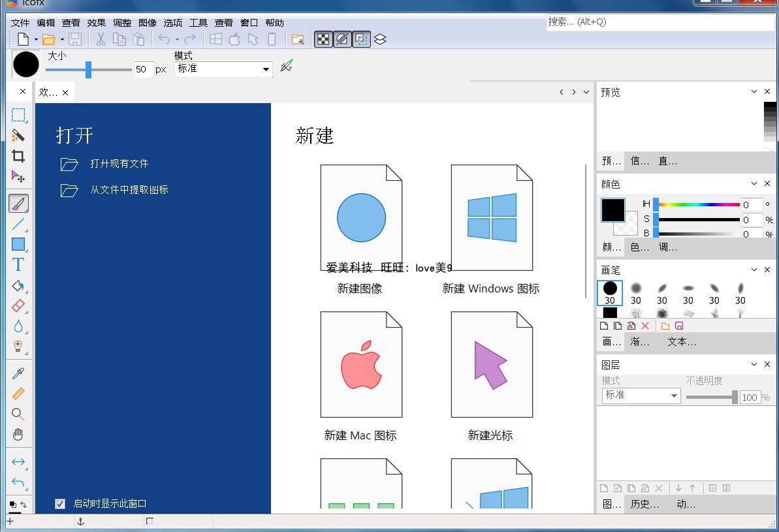
Task: Select the first round hard 30 brush preset
Action: tap(610, 293)
